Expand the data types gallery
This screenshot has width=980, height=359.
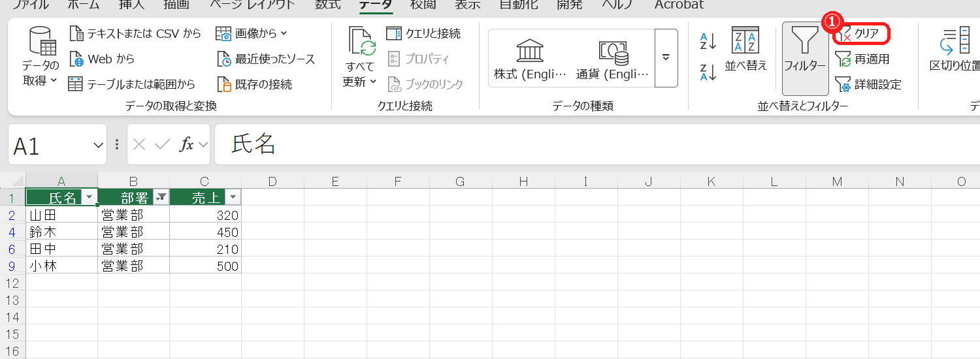point(666,57)
